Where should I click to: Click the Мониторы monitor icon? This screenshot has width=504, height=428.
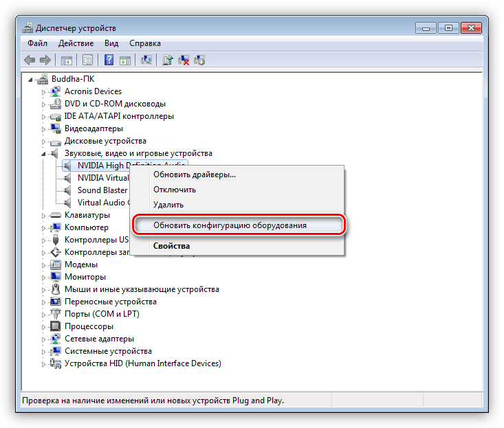pos(55,277)
